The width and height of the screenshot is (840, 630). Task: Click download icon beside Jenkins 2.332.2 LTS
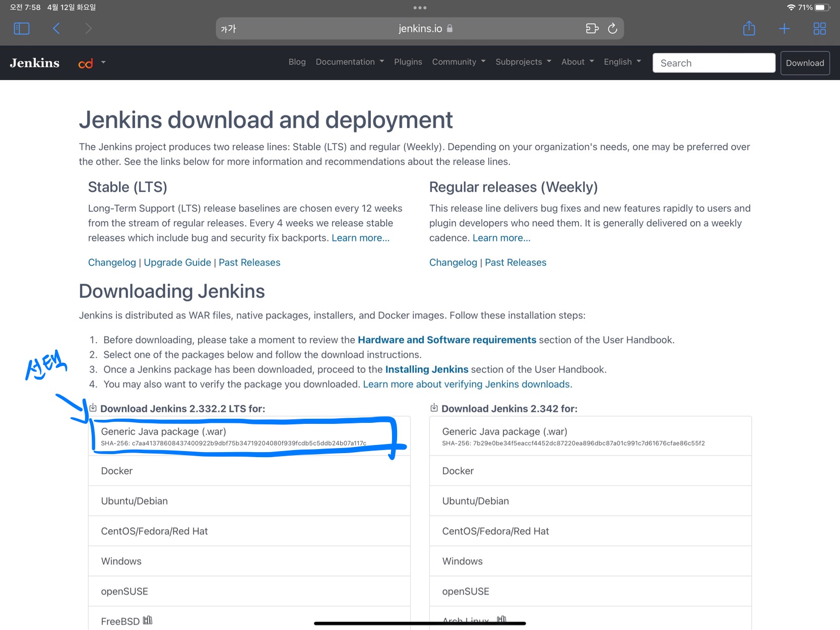click(93, 408)
